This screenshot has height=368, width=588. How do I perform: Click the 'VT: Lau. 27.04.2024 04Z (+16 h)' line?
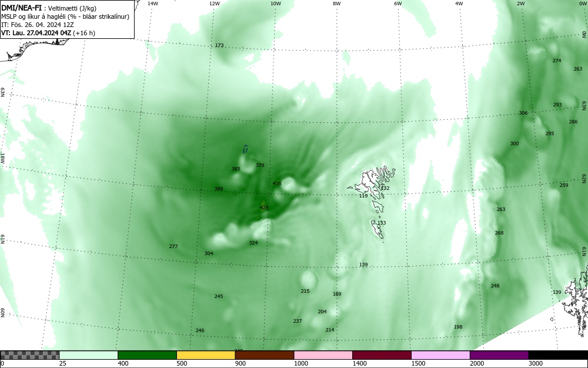(x=48, y=33)
